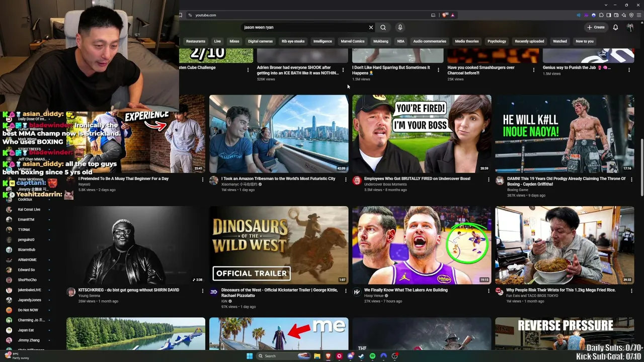Open the Undercover Boss Moments channel link
Screen dimensions: 644x362
(x=385, y=185)
